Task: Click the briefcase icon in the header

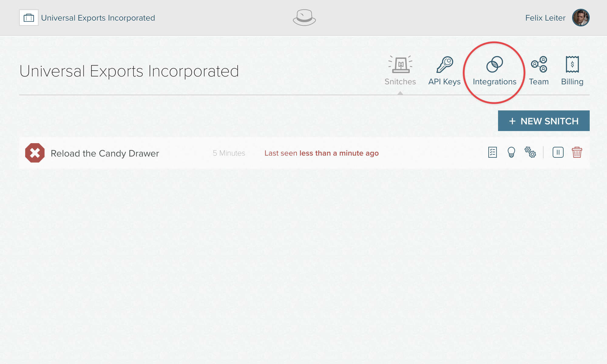Action: [29, 18]
